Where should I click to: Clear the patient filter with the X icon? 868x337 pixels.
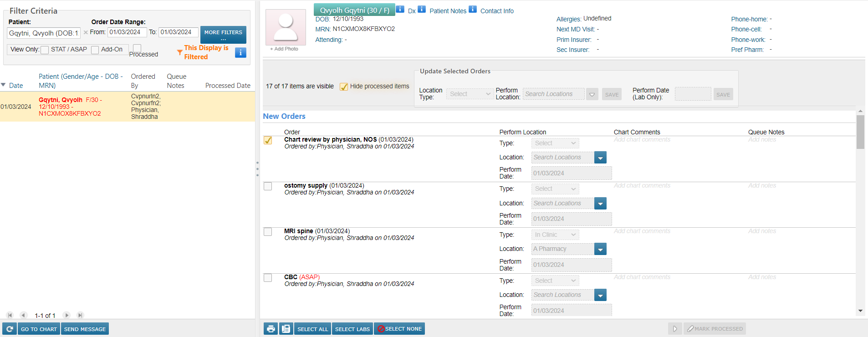(86, 33)
